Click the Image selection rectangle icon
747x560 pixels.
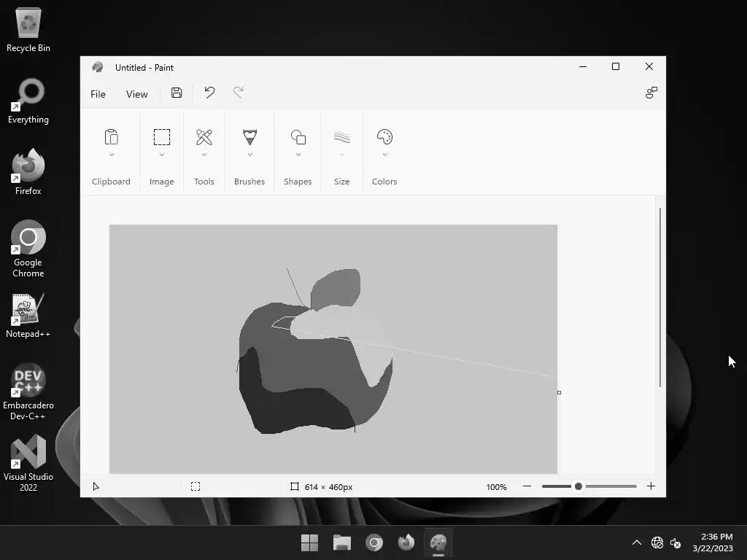(162, 137)
